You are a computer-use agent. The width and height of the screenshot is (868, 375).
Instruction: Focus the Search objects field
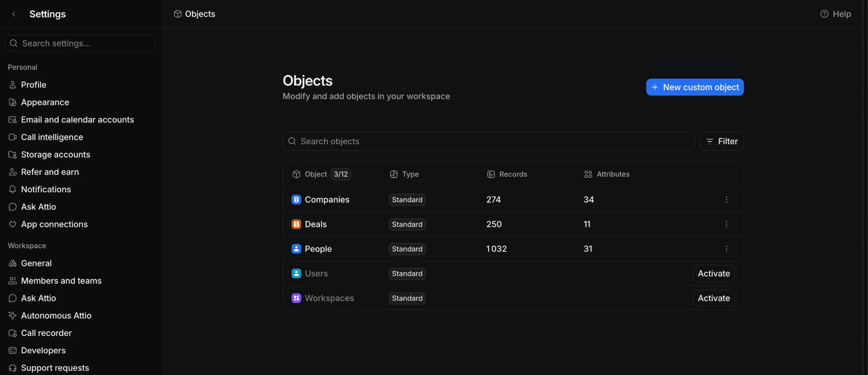(489, 141)
